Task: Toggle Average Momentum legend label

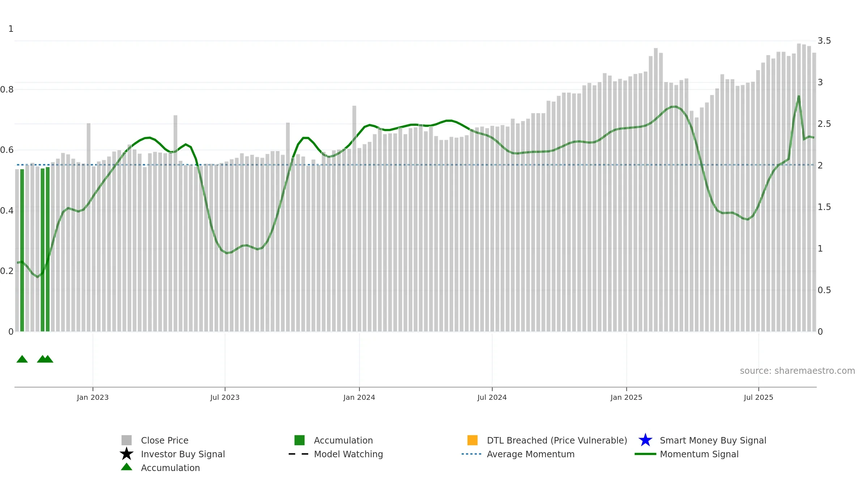Action: pyautogui.click(x=531, y=454)
